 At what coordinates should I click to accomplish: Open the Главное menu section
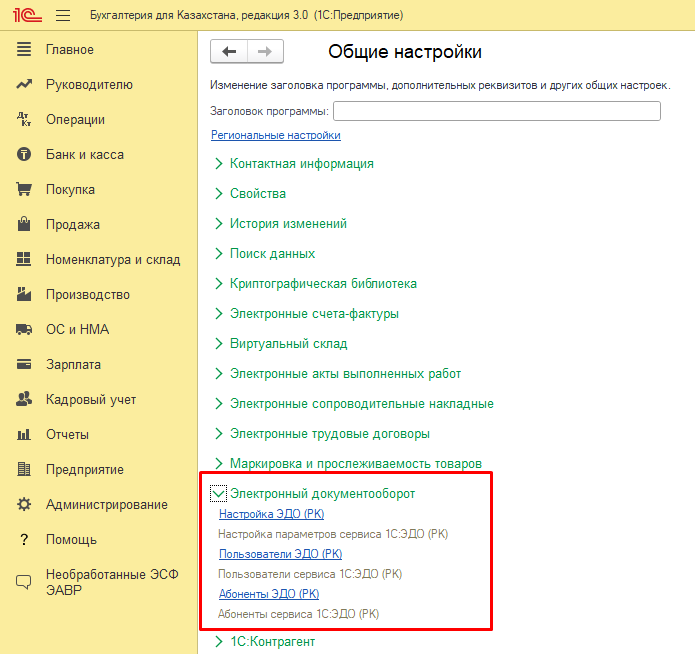coord(70,49)
